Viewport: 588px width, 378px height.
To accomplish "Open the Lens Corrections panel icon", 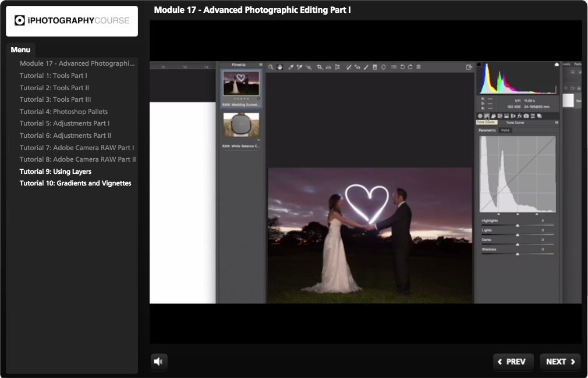I will 513,116.
